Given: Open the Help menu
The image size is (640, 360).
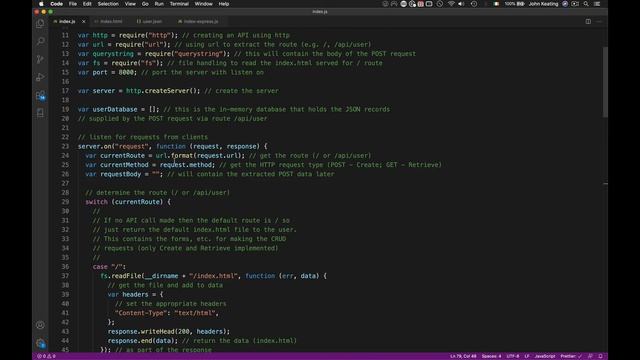Looking at the screenshot, I should click(224, 4).
